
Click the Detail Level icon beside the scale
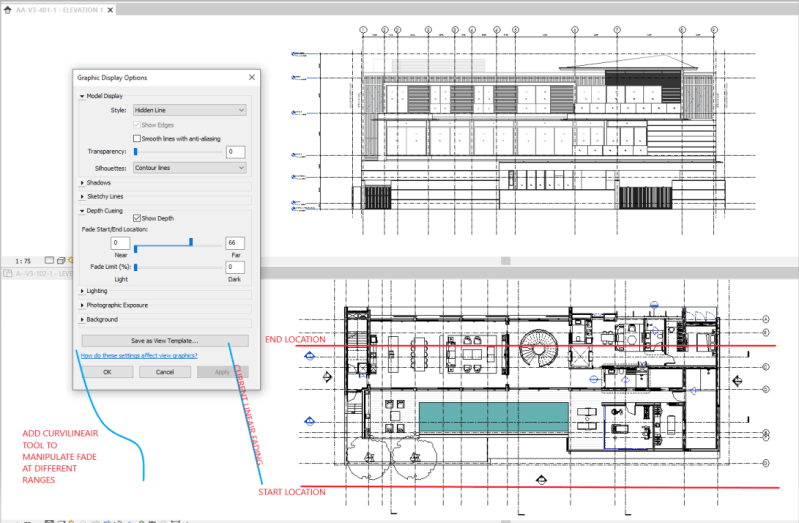(49, 260)
